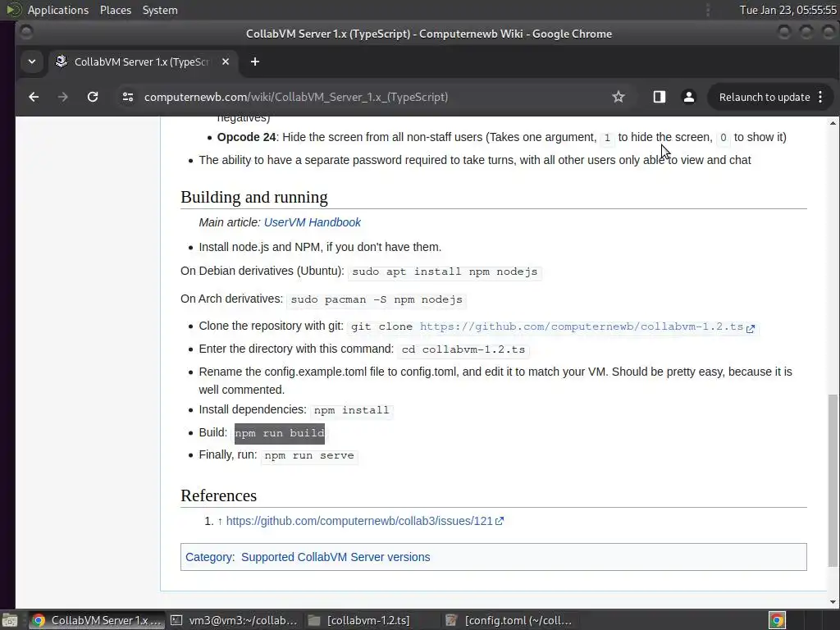Screen dimensions: 840x630
Task: Open Chrome side panel
Action: click(659, 97)
